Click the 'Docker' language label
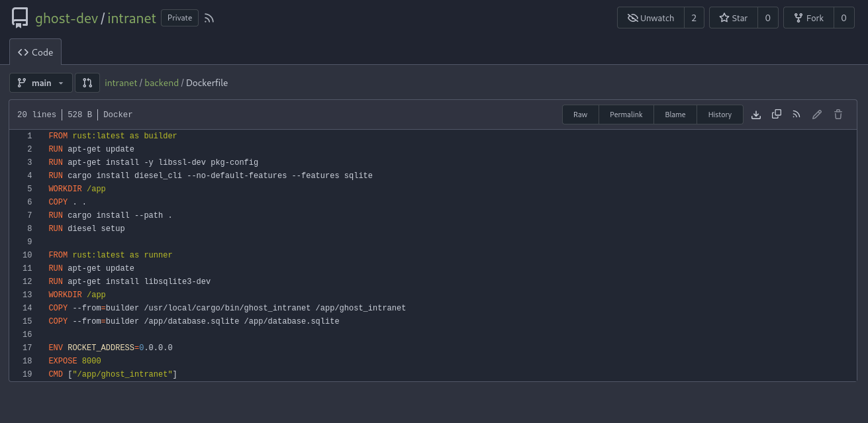868x423 pixels. (x=118, y=115)
